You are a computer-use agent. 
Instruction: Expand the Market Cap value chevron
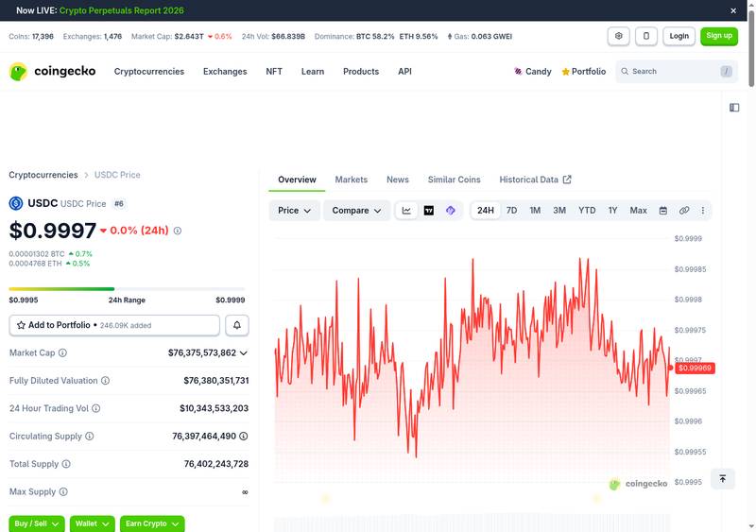tap(244, 353)
